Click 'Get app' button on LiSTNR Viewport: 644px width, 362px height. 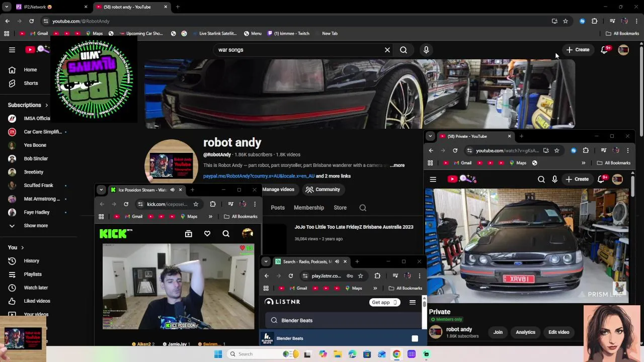tap(385, 302)
